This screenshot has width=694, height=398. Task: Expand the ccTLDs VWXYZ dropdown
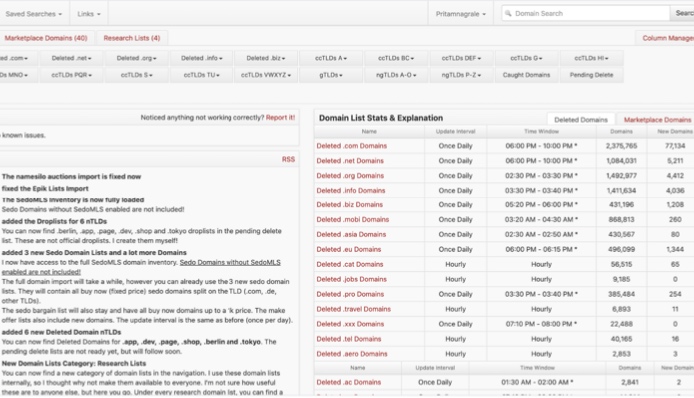(266, 75)
